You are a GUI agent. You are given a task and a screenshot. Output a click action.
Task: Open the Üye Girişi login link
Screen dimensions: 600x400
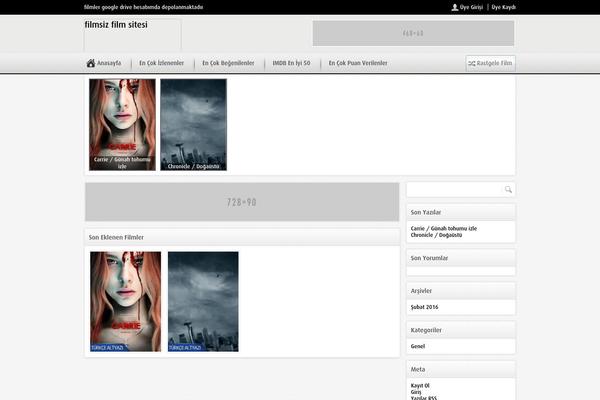(x=471, y=7)
